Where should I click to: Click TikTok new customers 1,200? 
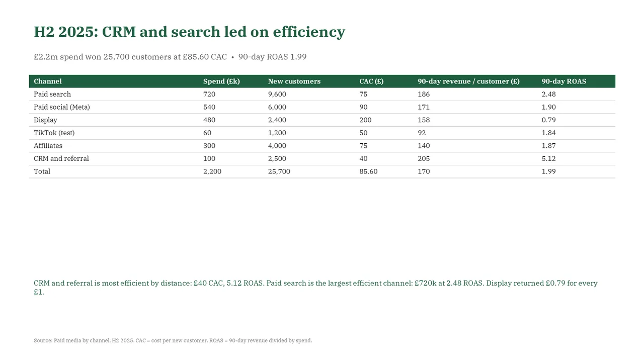click(277, 133)
